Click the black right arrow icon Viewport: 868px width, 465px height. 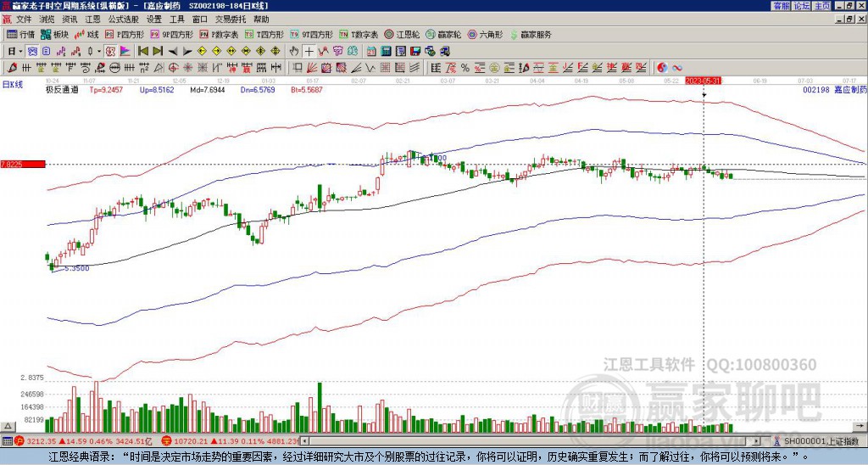(187, 52)
